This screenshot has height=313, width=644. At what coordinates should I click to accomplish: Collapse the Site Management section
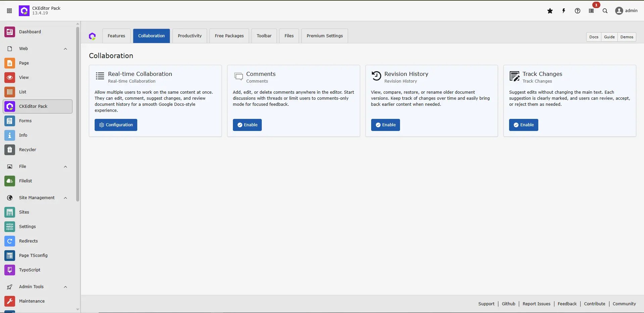[x=65, y=198]
